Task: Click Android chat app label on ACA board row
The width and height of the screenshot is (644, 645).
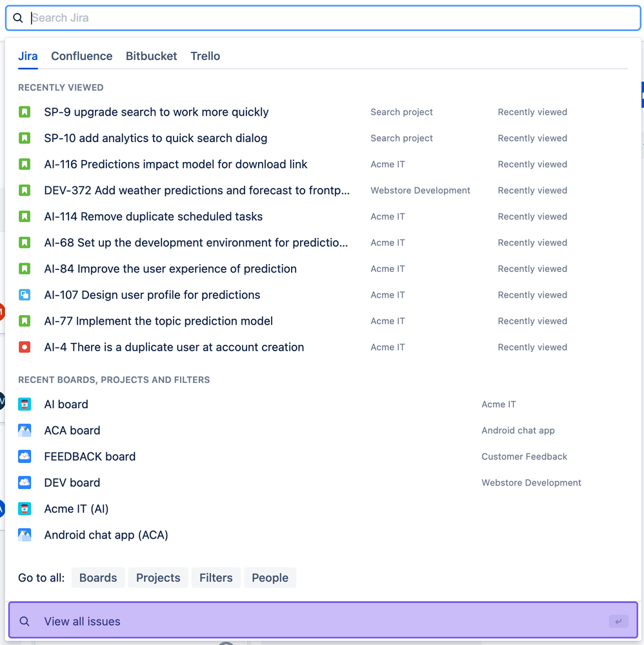Action: click(518, 430)
